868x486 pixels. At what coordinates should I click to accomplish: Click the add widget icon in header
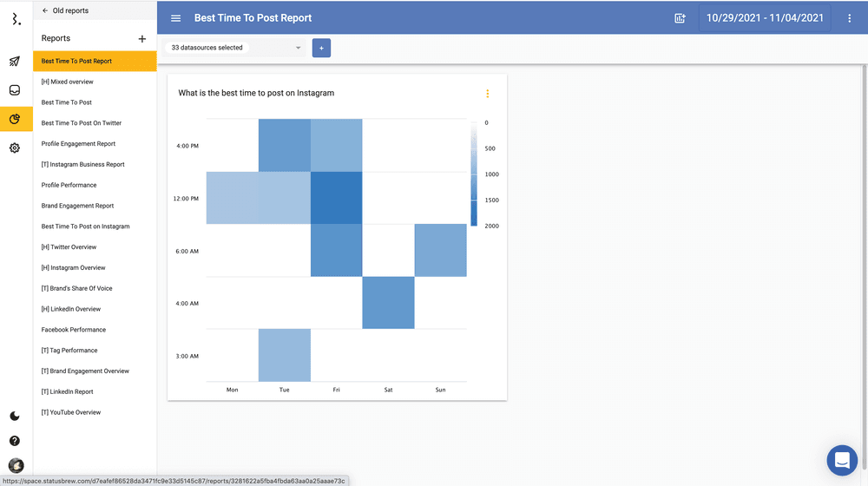click(x=680, y=18)
